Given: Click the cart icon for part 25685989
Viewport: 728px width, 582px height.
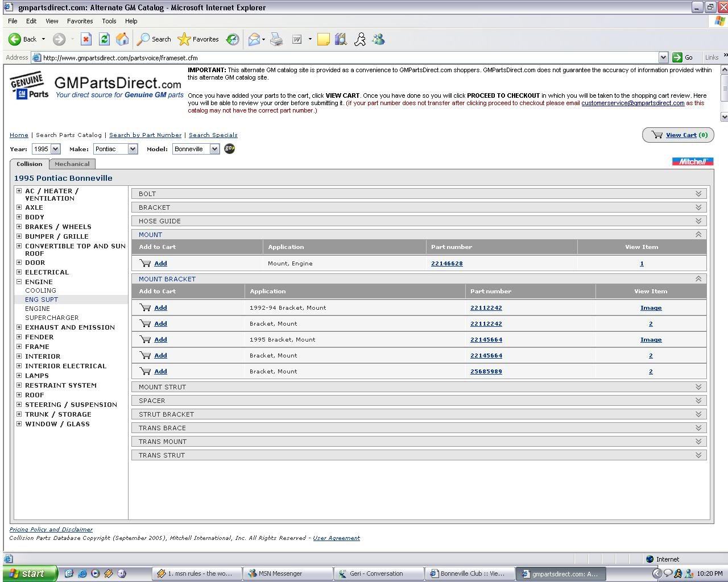Looking at the screenshot, I should [146, 371].
